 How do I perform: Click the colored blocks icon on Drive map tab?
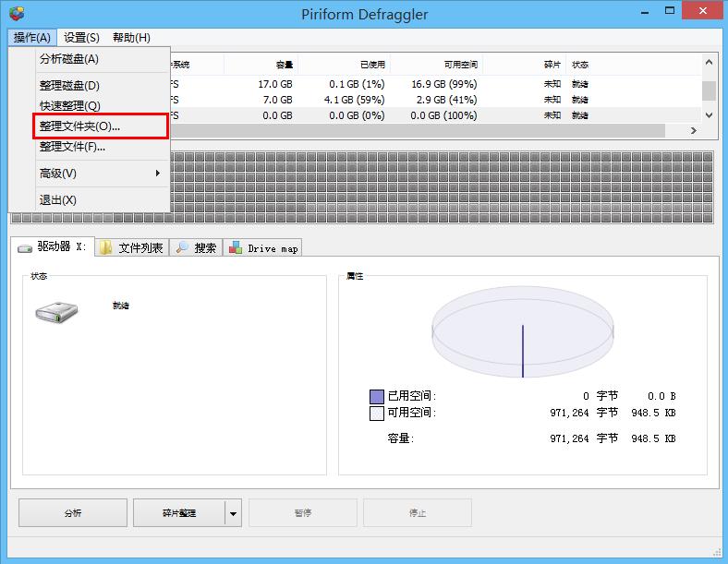point(236,247)
